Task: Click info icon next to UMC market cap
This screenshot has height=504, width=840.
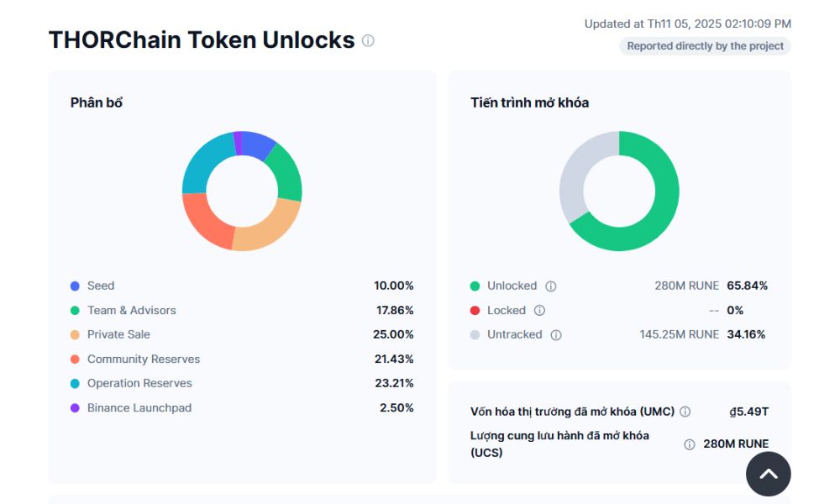Action: [x=685, y=412]
